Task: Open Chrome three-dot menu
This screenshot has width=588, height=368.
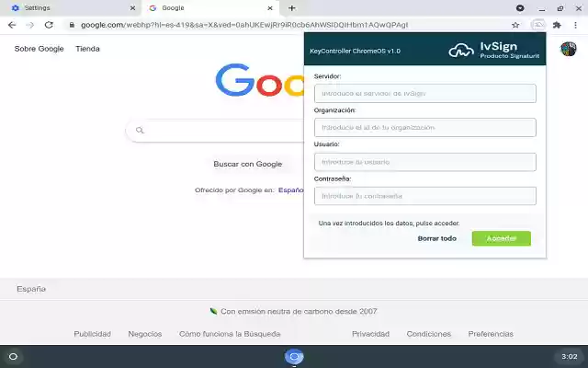Action: pos(575,25)
